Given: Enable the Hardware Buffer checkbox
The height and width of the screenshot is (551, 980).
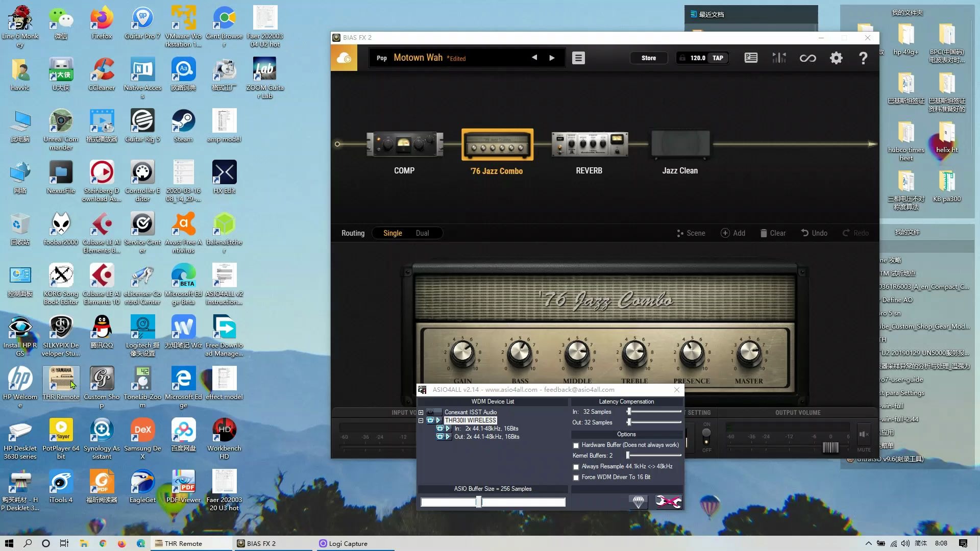Looking at the screenshot, I should coord(576,445).
